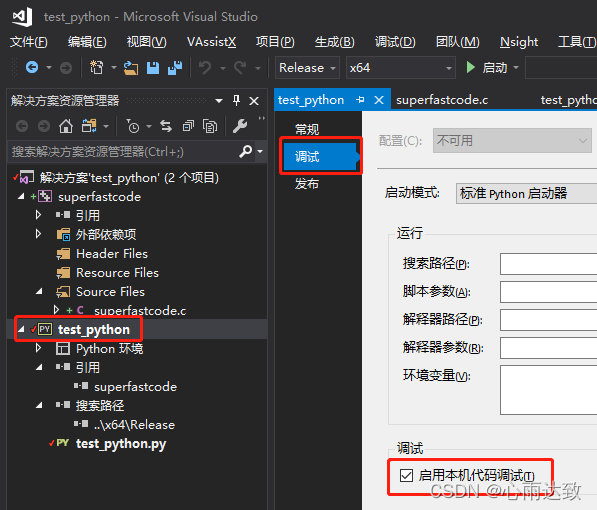Click the pin icon of Solution Explorer panel
The image size is (597, 510).
click(236, 101)
